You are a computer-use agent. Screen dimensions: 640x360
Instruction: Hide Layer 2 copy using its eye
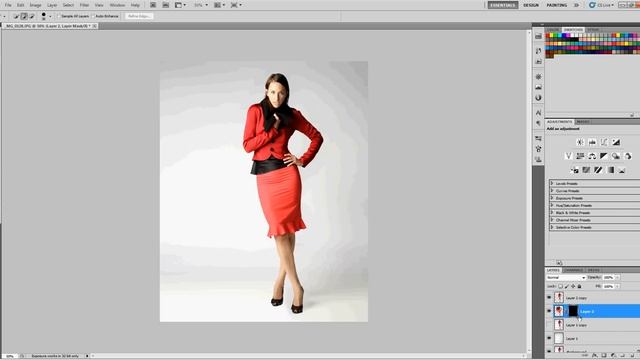(x=549, y=298)
